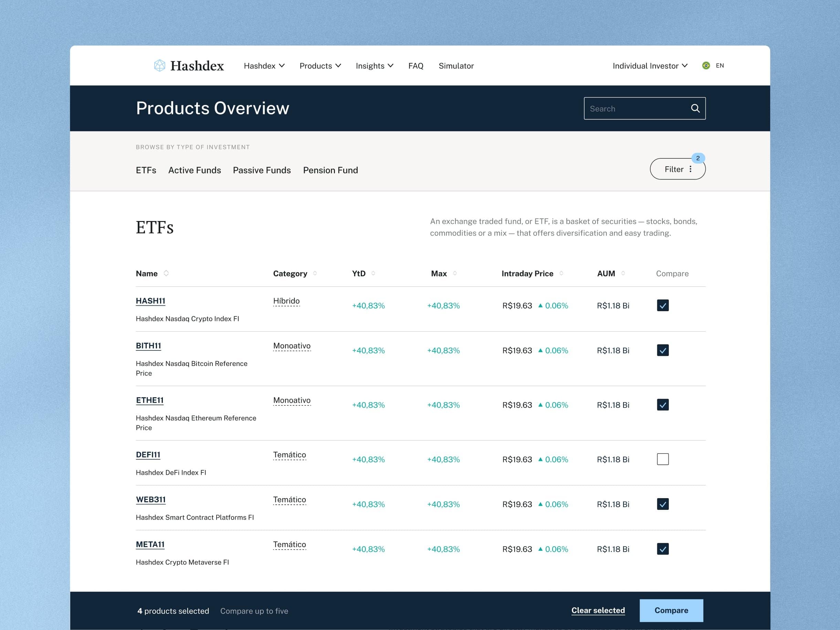840x630 pixels.
Task: Click the up-triangle icon in DEFI11 row
Action: coord(540,459)
